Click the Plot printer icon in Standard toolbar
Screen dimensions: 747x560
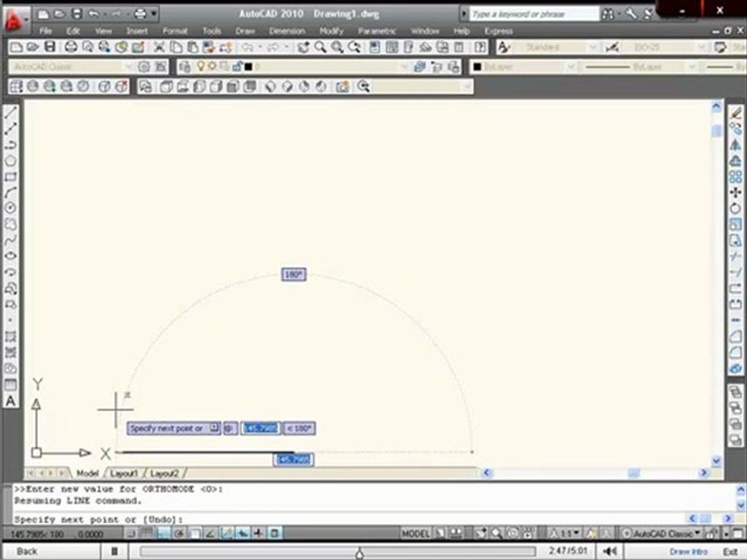tap(71, 48)
